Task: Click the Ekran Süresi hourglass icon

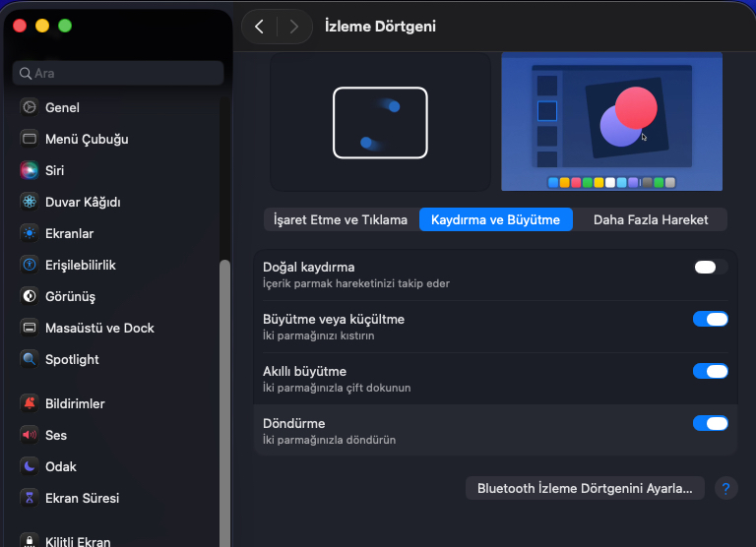Action: pyautogui.click(x=30, y=498)
